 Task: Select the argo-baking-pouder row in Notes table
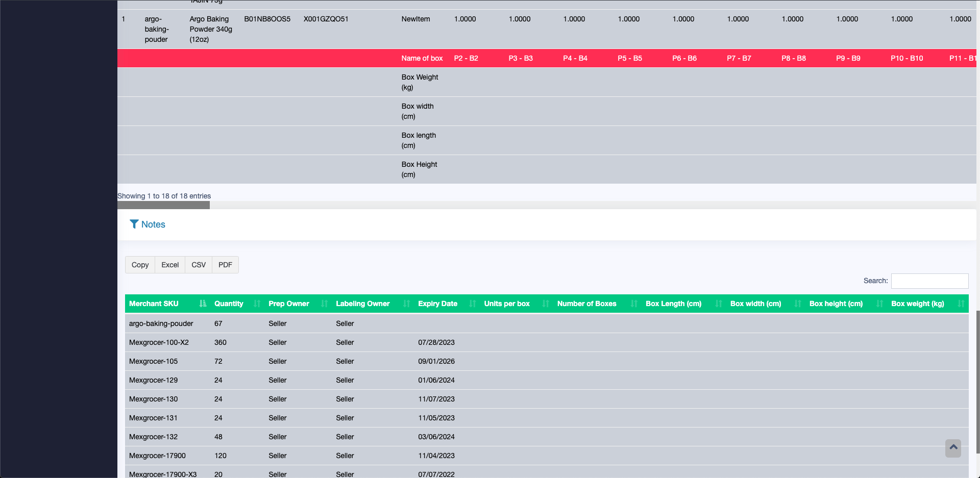[547, 323]
